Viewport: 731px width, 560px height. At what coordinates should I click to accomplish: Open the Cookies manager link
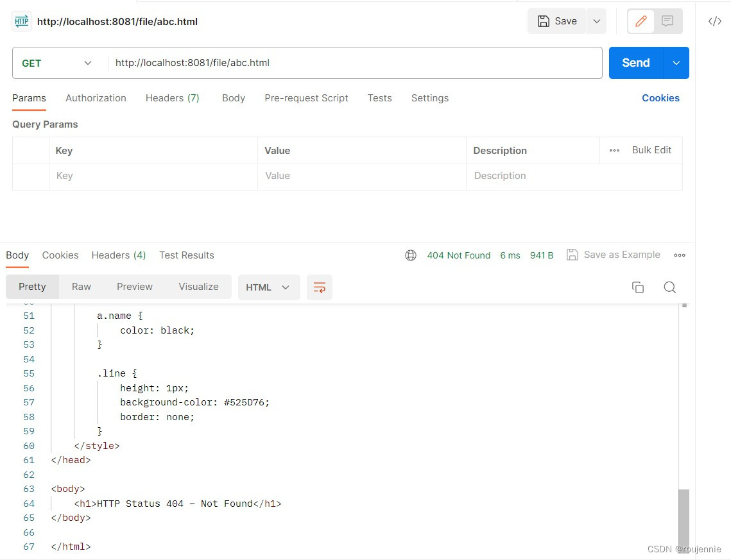click(x=660, y=98)
